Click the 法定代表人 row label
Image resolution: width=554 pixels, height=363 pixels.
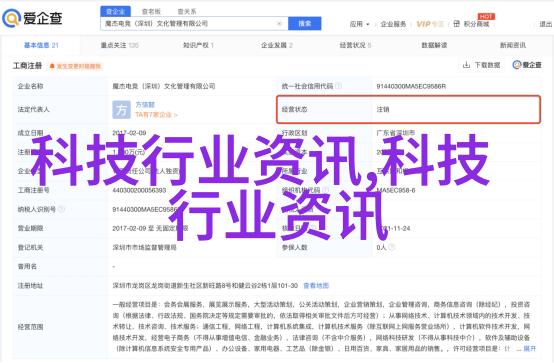pyautogui.click(x=33, y=110)
